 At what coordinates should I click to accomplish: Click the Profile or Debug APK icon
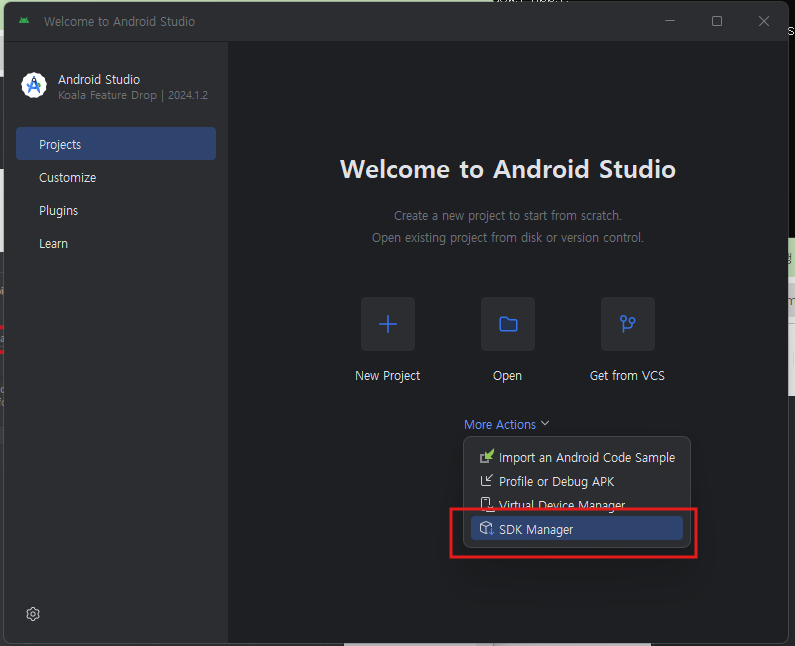pyautogui.click(x=486, y=481)
